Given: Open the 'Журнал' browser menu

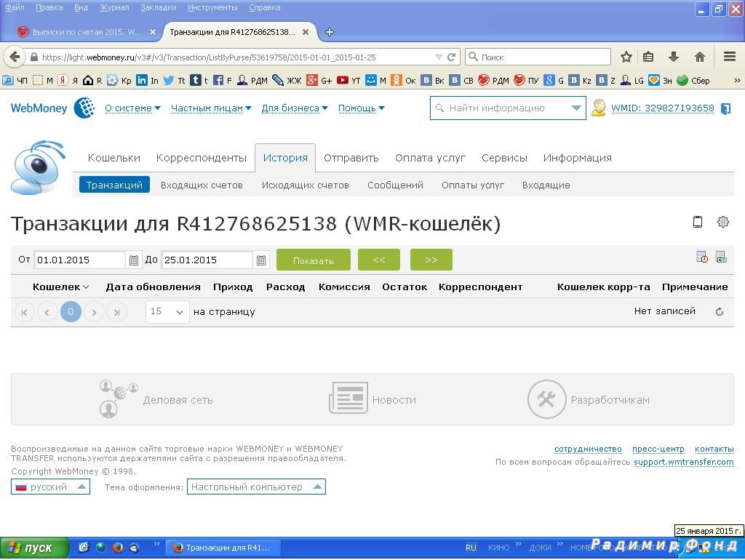Looking at the screenshot, I should 114,7.
